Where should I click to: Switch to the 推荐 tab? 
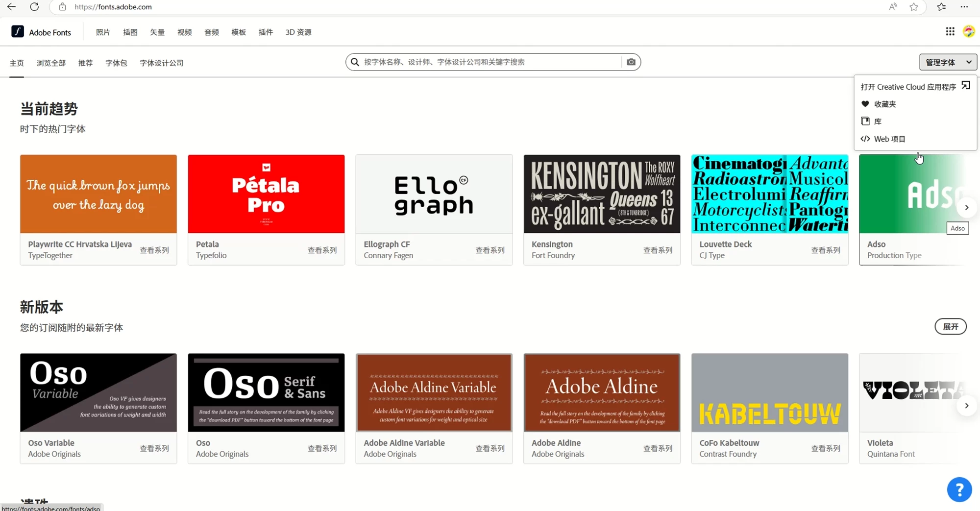coord(85,63)
